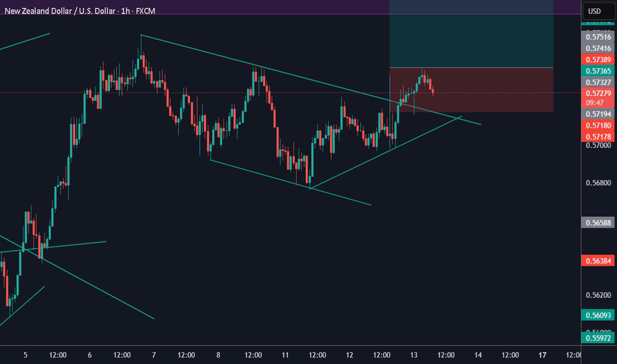Click the 0.56800 axis value

(x=598, y=183)
